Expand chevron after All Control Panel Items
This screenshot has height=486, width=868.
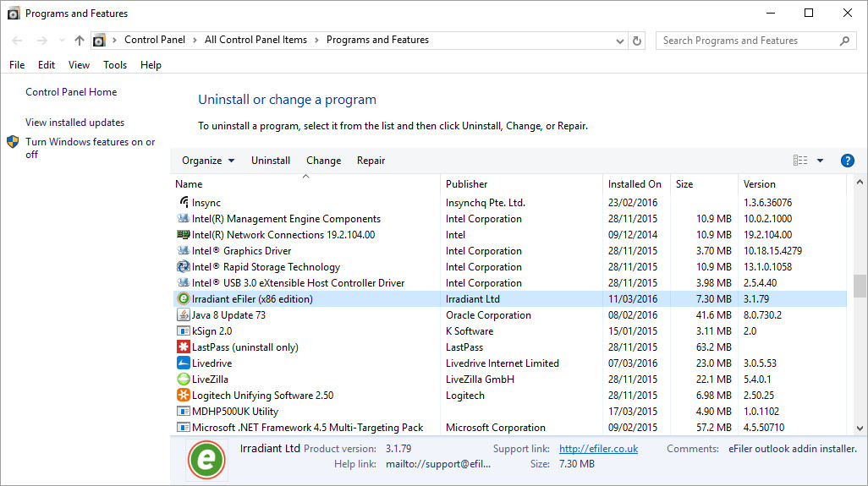(316, 40)
